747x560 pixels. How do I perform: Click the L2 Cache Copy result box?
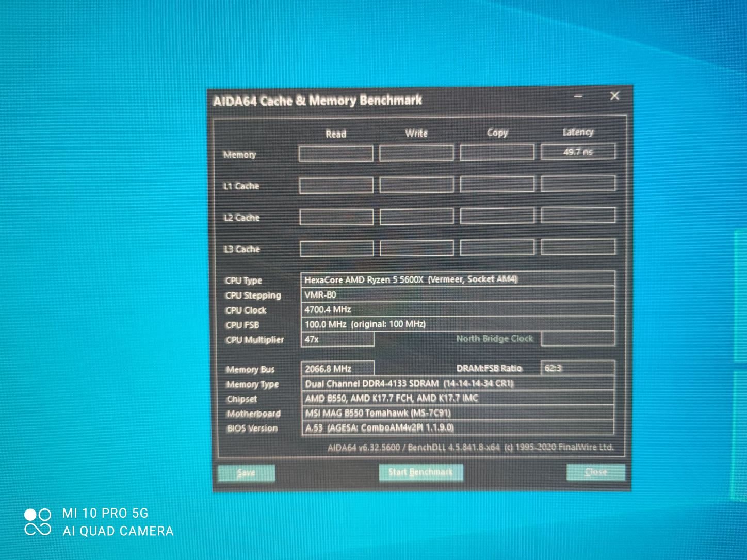[497, 216]
